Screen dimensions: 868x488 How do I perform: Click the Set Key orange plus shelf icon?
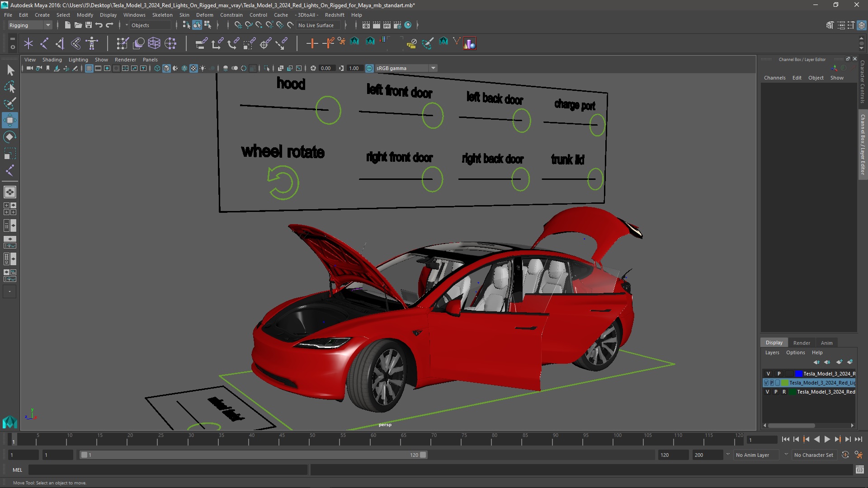click(312, 43)
